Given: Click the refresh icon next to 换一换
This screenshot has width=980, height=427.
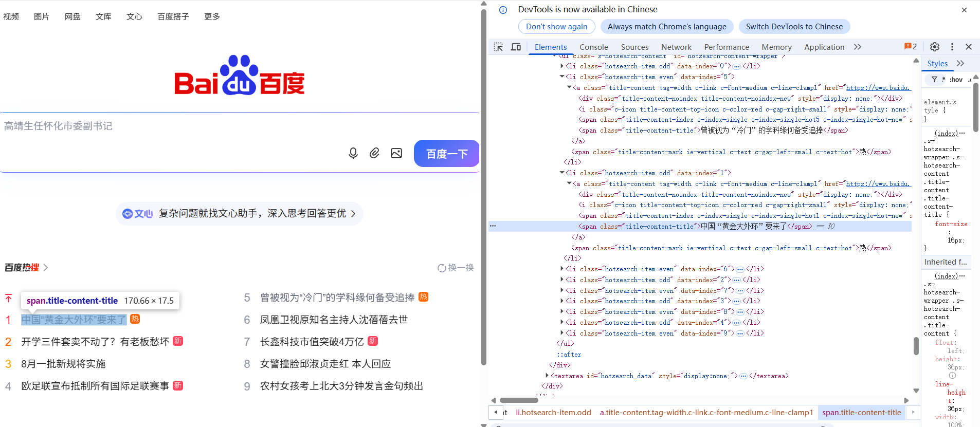Looking at the screenshot, I should pos(442,268).
